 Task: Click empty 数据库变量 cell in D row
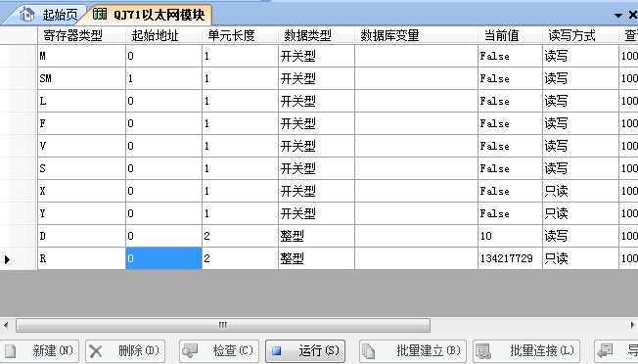pos(416,236)
